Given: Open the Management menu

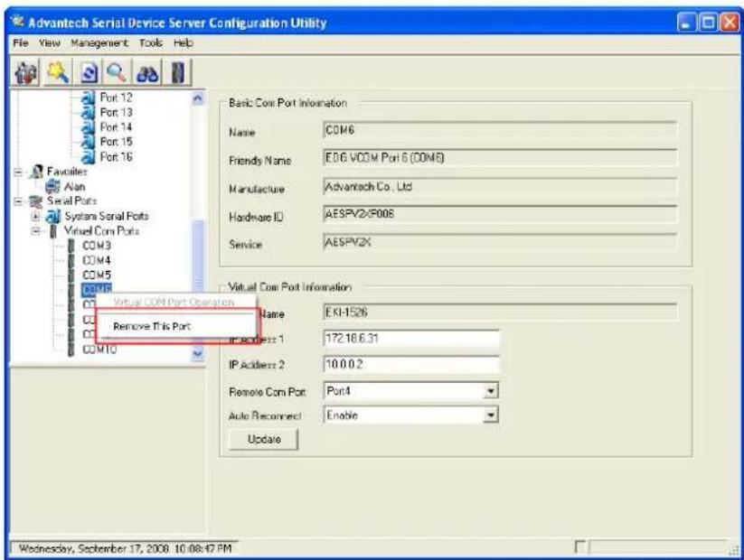Looking at the screenshot, I should [x=99, y=43].
